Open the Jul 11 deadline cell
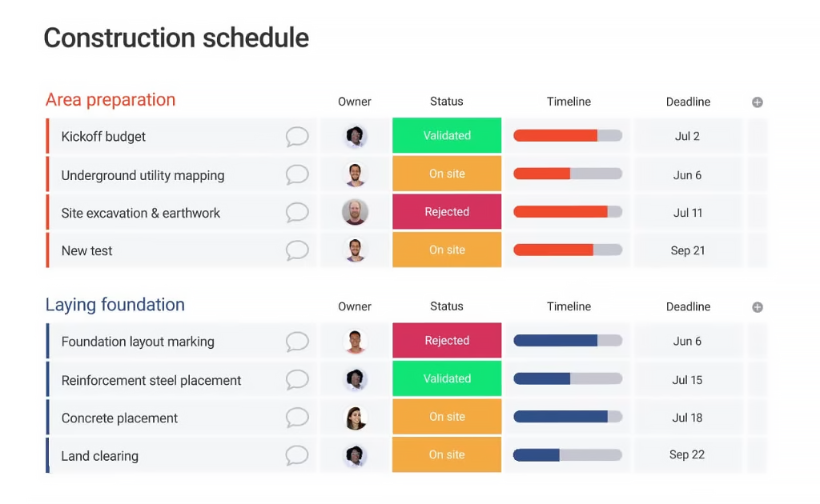 [688, 213]
